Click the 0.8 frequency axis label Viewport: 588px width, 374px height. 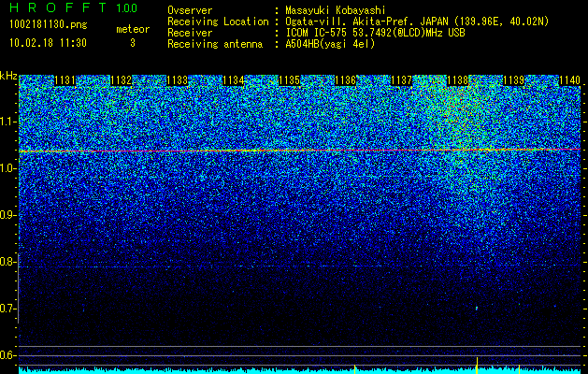(x=8, y=262)
